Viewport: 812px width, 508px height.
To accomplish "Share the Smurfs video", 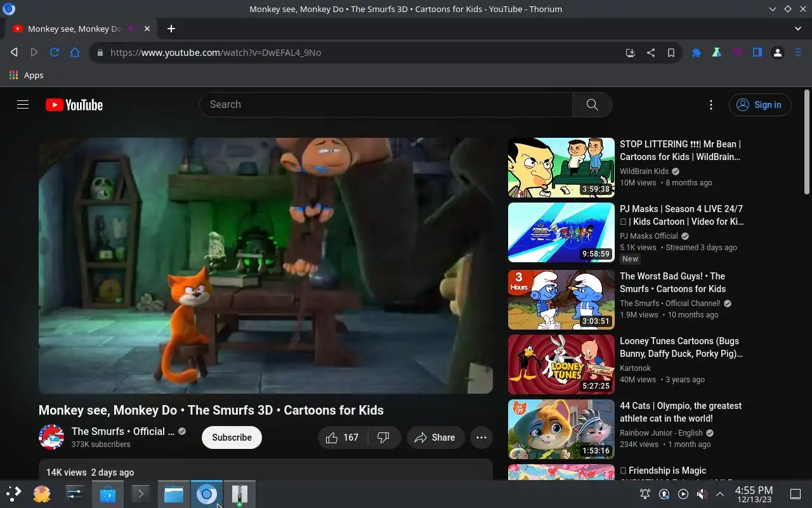I will coord(435,438).
